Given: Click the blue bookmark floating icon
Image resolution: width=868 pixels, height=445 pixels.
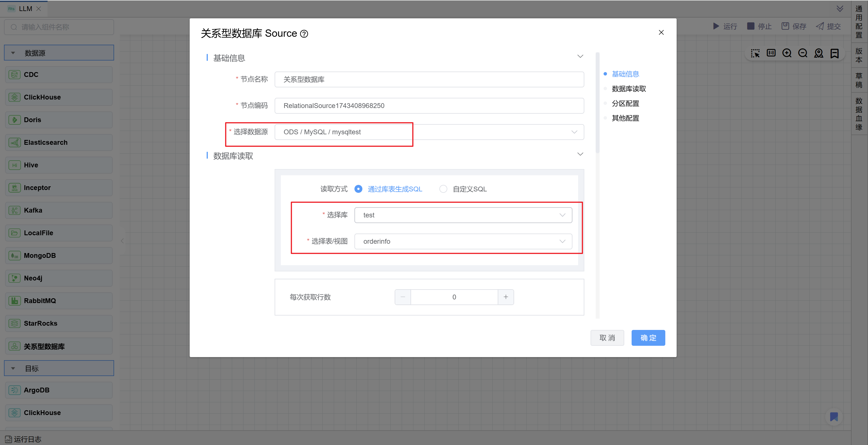Looking at the screenshot, I should 834,417.
